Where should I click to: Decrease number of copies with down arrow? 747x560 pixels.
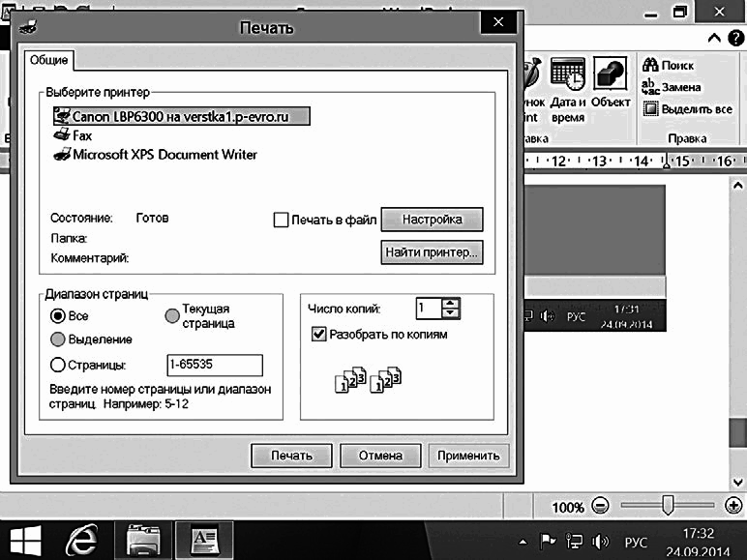click(x=451, y=313)
